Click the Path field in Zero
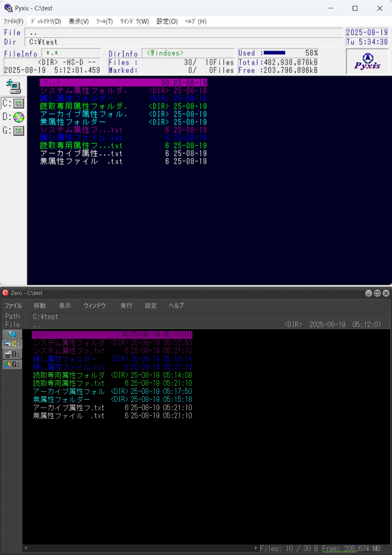 (209, 317)
